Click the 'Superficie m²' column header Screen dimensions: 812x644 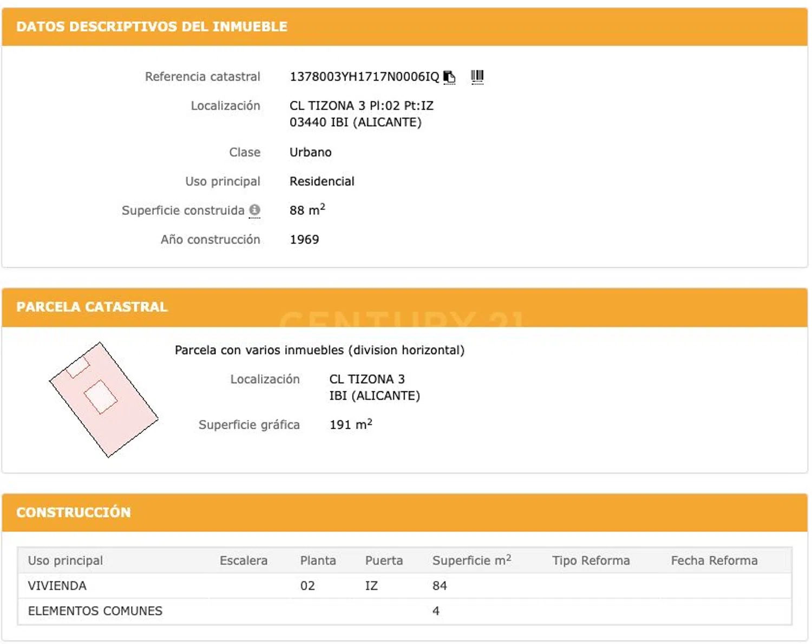point(472,561)
